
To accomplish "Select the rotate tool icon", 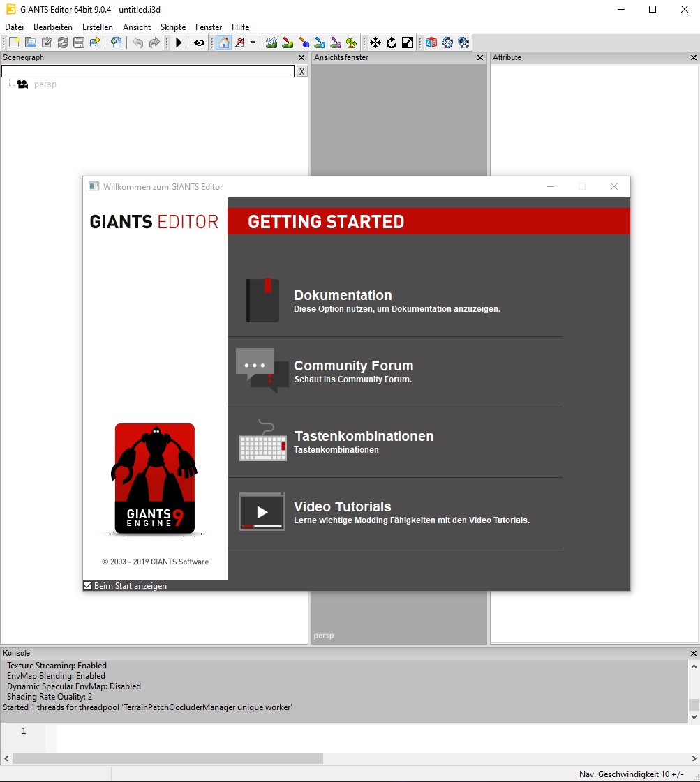I will [392, 43].
